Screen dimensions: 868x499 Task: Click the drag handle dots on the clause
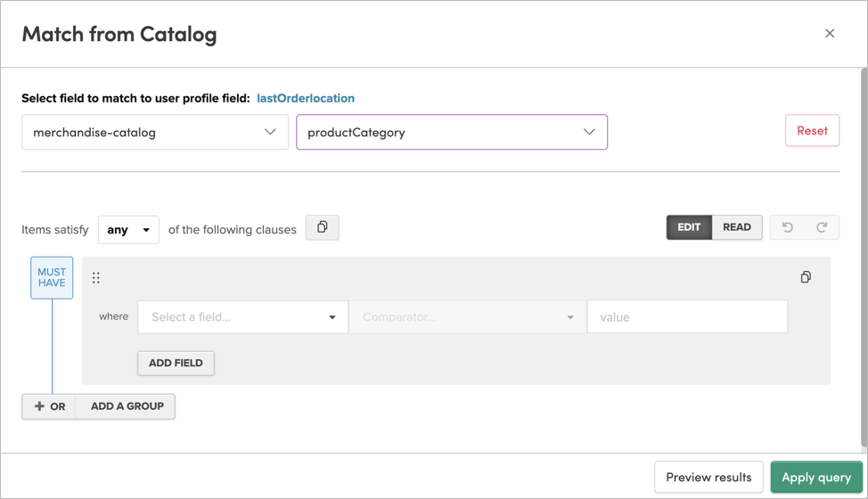[x=96, y=278]
